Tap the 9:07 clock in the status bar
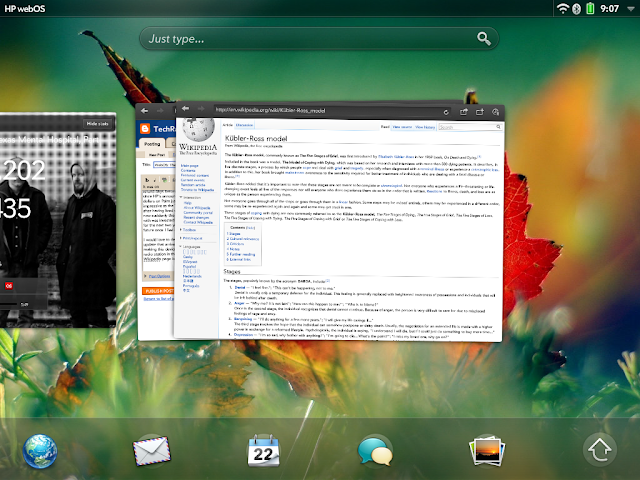640x480 pixels. (609, 9)
